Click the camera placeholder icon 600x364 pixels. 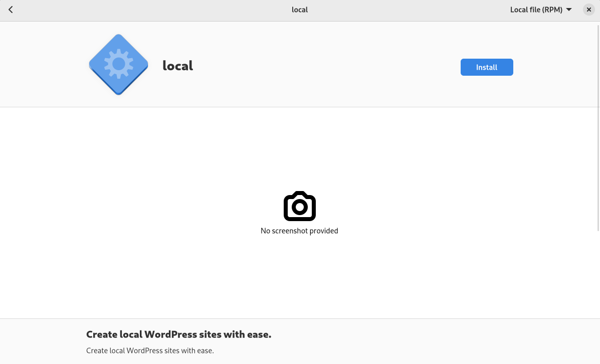tap(299, 206)
